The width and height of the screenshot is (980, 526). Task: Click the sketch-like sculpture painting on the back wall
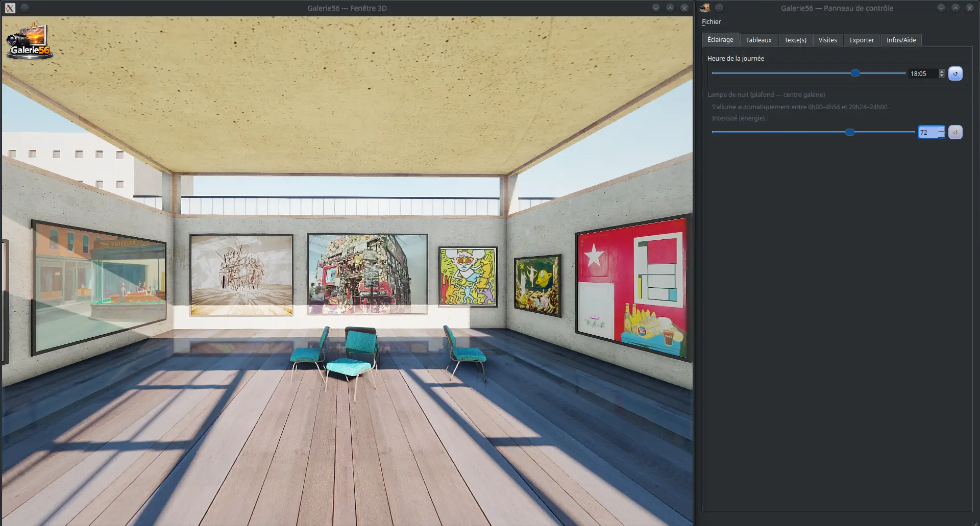241,274
